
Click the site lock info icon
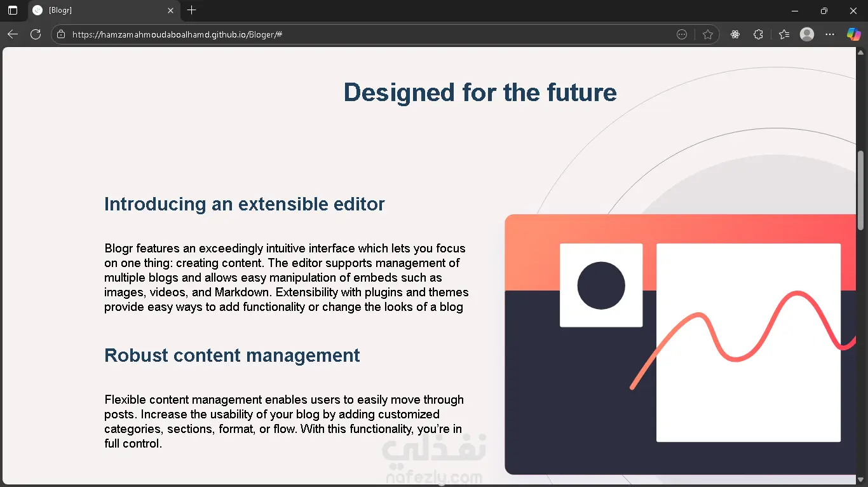click(61, 34)
